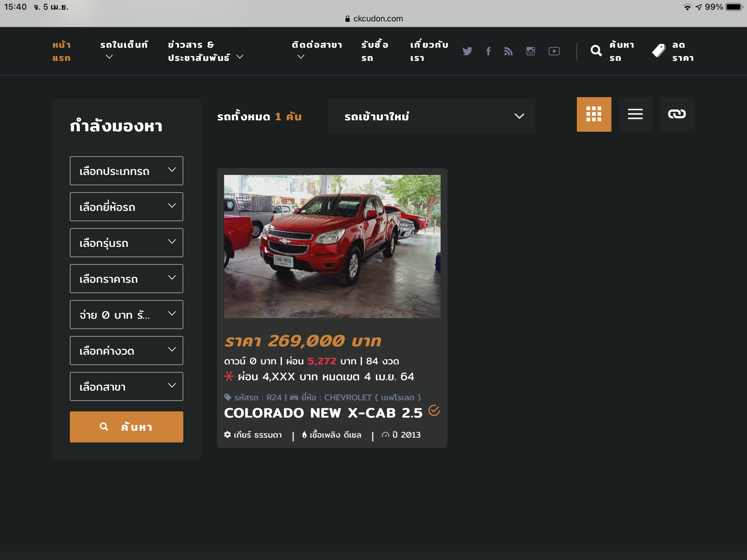Open the Twitter social icon

point(467,51)
